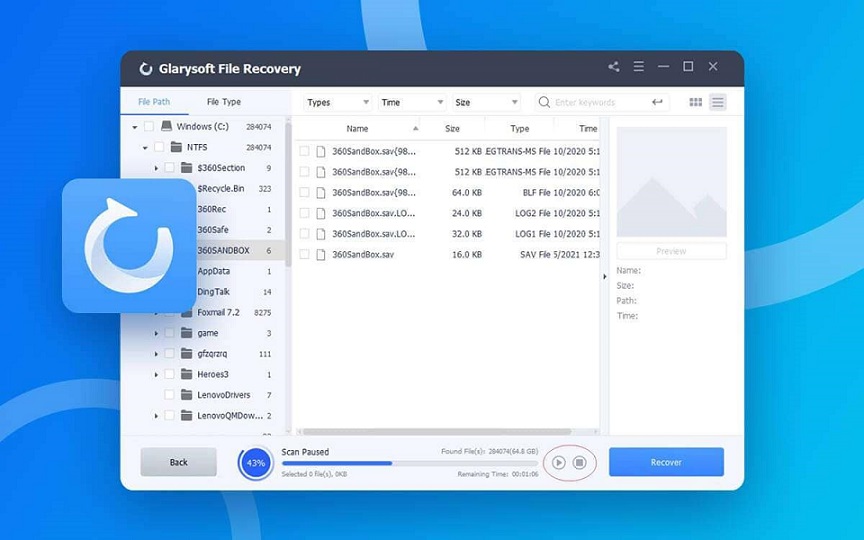Sort by the Type column header
This screenshot has height=540, width=864.
click(x=520, y=128)
